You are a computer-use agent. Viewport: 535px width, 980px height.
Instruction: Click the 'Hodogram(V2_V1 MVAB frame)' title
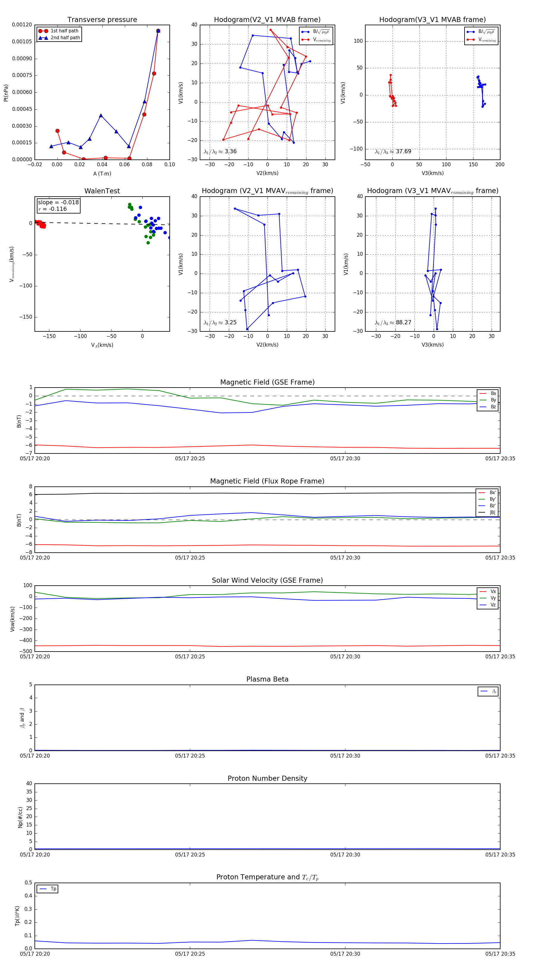tap(267, 20)
